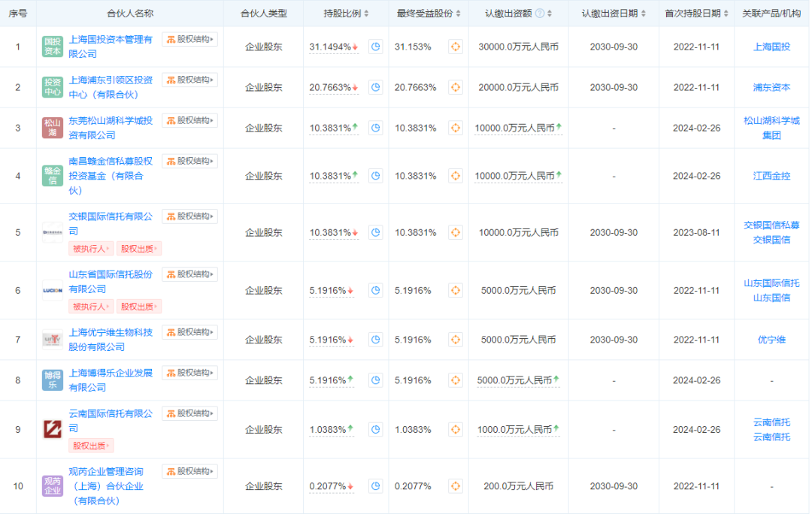Open pie chart icon for 南昌赣金信私募股权 row
This screenshot has width=812, height=520.
click(x=376, y=176)
